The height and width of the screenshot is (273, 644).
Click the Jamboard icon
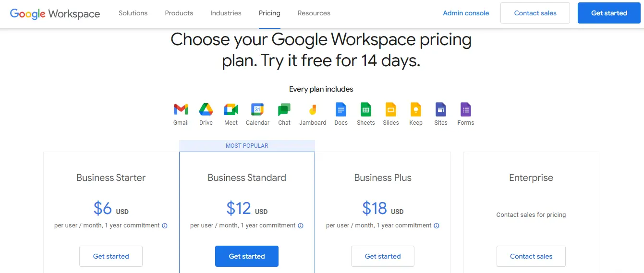(x=313, y=110)
